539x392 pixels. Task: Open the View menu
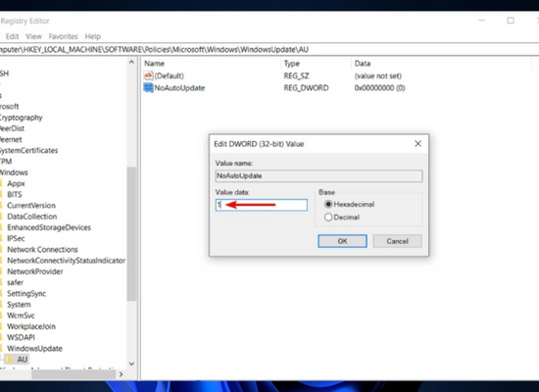pyautogui.click(x=33, y=36)
